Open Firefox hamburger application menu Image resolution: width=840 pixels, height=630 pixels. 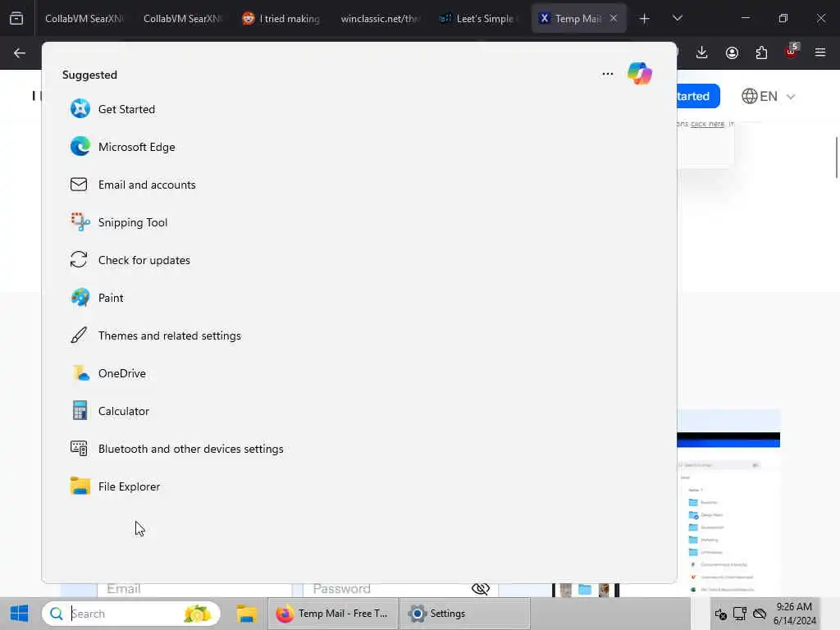[820, 52]
